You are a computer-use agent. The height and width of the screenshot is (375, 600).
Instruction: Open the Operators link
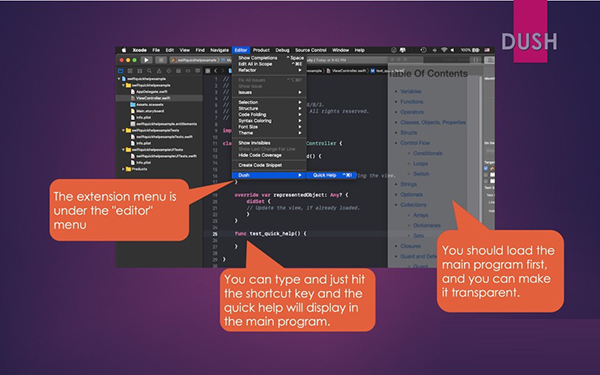tap(412, 112)
